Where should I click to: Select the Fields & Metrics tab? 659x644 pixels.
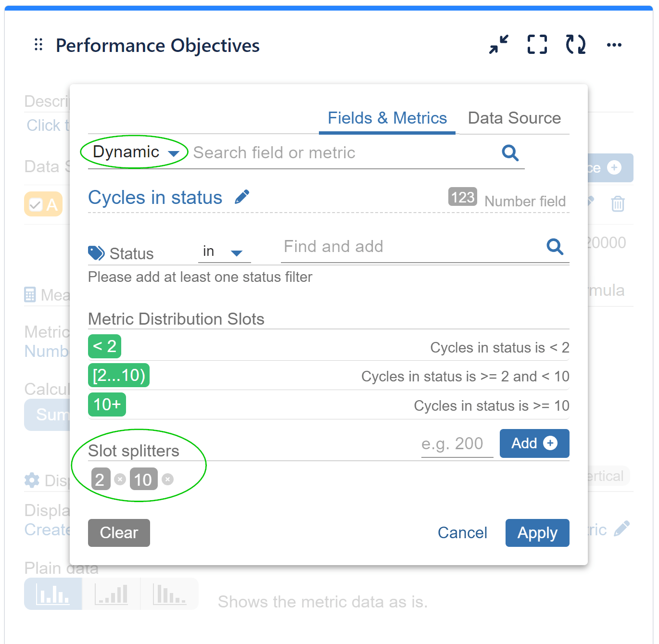pos(387,118)
